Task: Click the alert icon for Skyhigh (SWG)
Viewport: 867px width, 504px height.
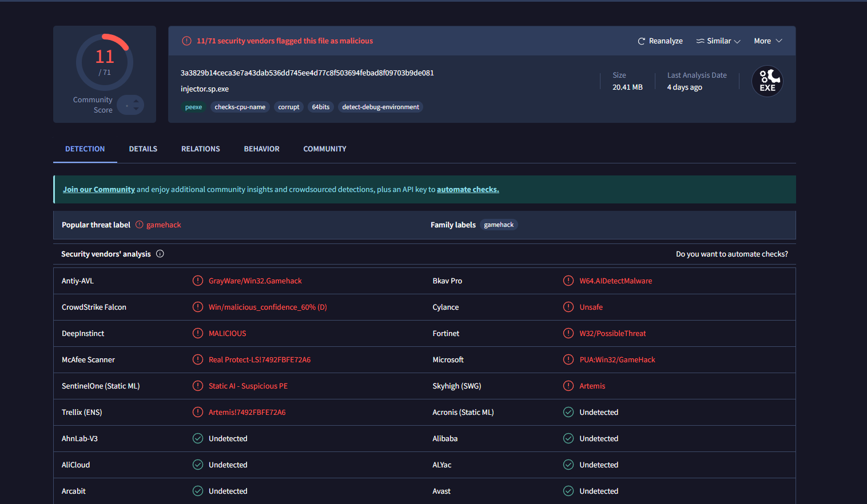Action: (568, 386)
